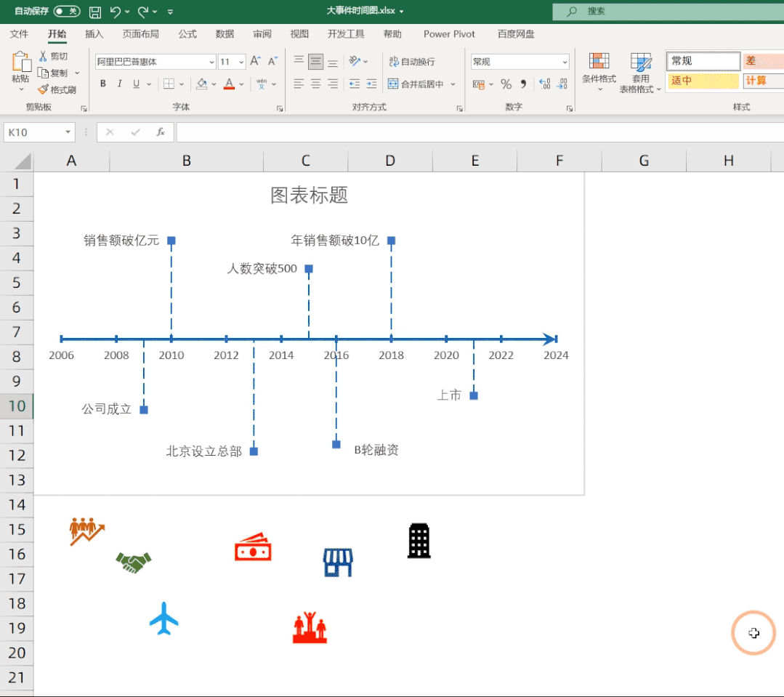Click the Redo arrow icon
The height and width of the screenshot is (697, 784).
143,12
